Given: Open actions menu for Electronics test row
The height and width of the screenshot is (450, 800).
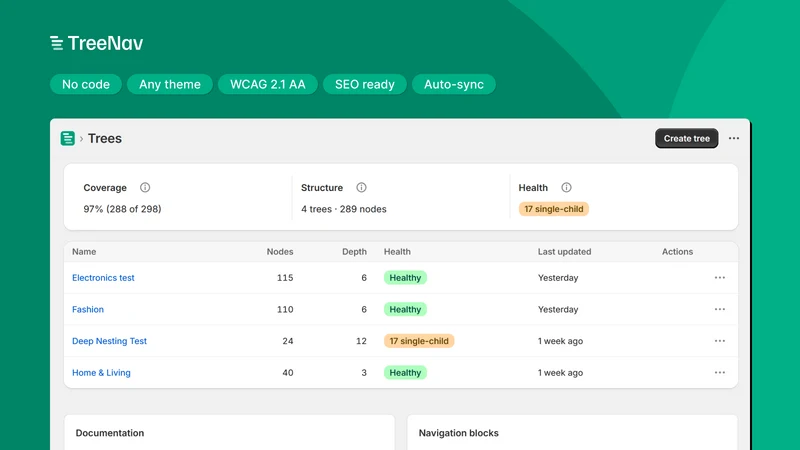Looking at the screenshot, I should click(719, 278).
